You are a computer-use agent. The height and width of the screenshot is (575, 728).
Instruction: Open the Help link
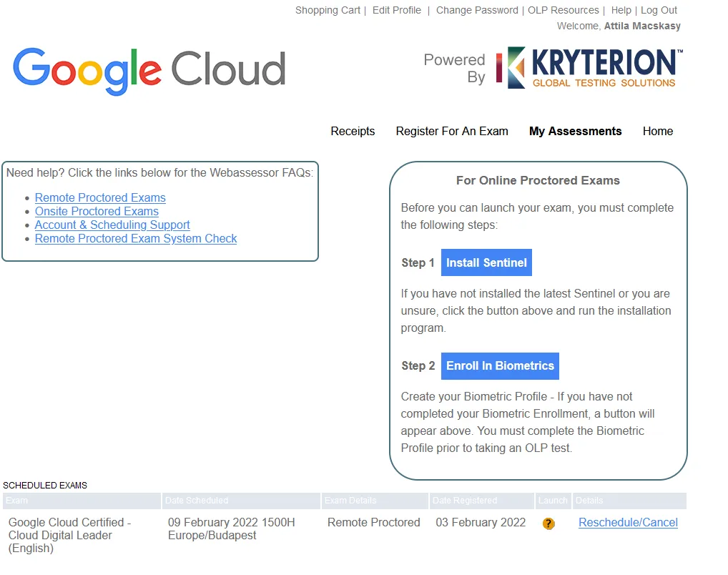(621, 10)
